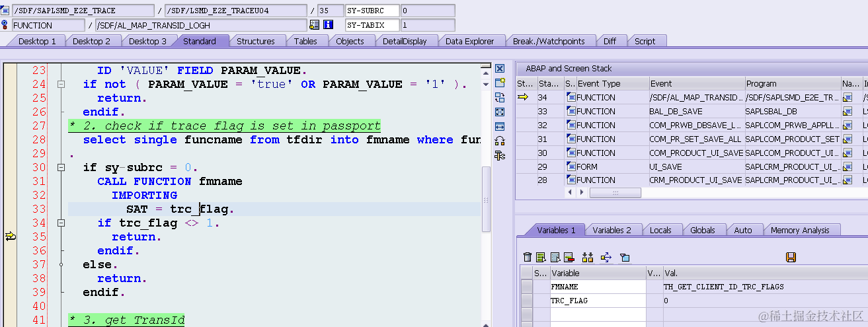Click the blue info icon near SY-TABIX
The width and height of the screenshot is (868, 327).
tap(329, 25)
